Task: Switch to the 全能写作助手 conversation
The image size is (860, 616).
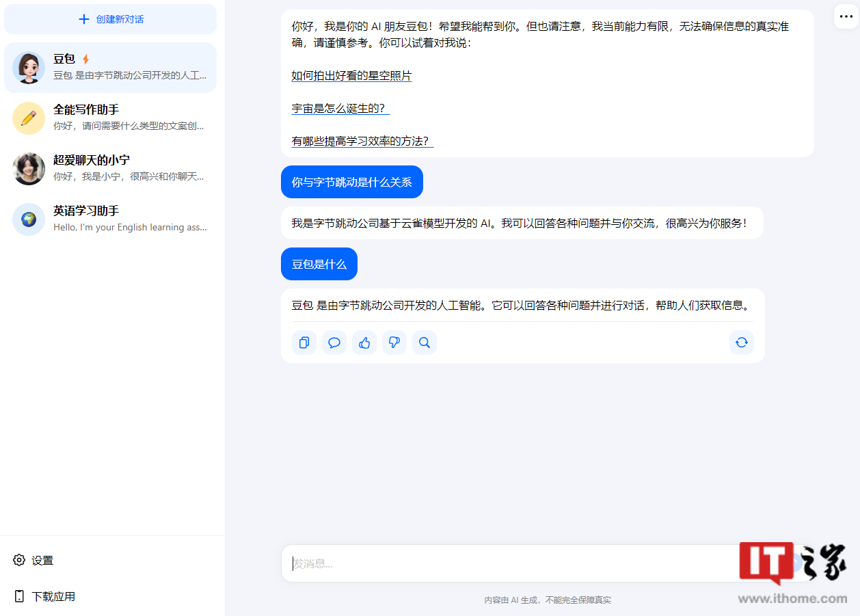Action: [x=109, y=118]
